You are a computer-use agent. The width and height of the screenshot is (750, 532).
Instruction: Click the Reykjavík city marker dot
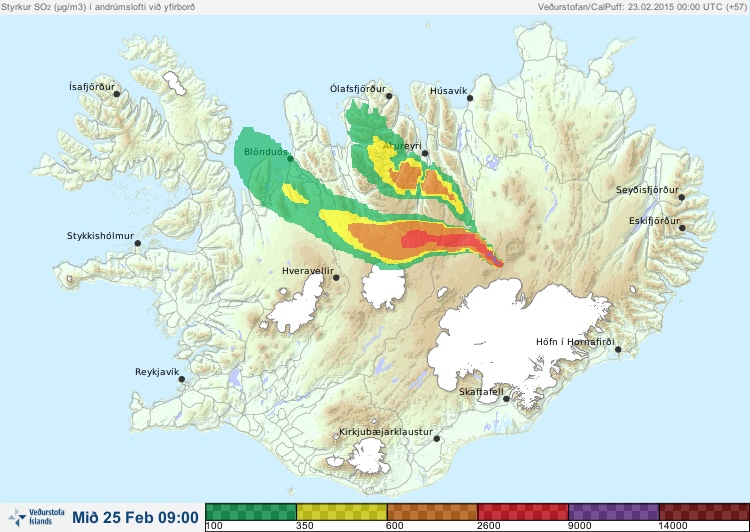point(182,379)
